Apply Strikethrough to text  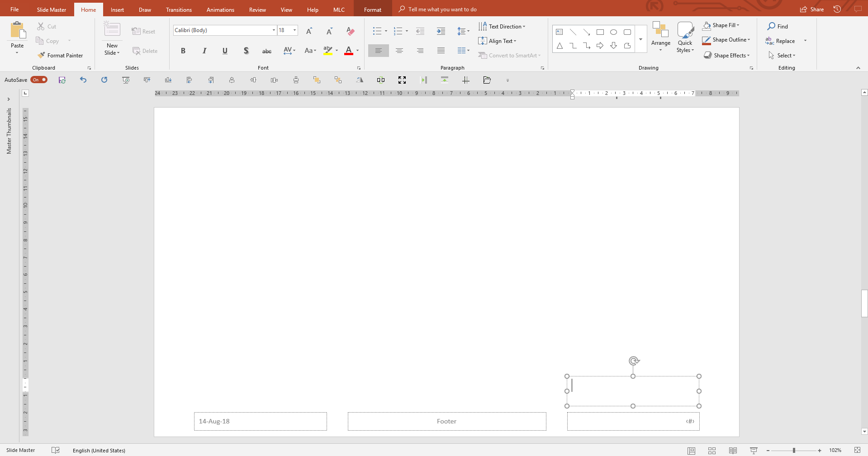[x=267, y=51]
